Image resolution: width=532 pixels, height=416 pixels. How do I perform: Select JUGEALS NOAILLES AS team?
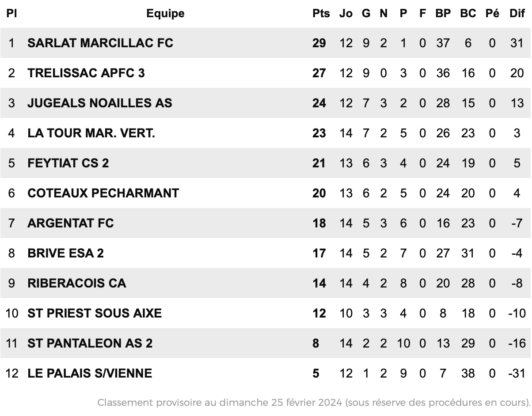[100, 103]
